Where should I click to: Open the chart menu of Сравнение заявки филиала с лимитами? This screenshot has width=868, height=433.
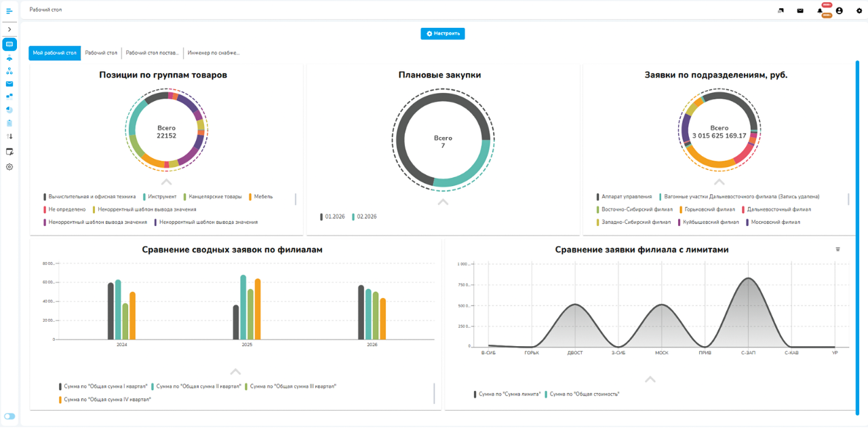tap(837, 250)
